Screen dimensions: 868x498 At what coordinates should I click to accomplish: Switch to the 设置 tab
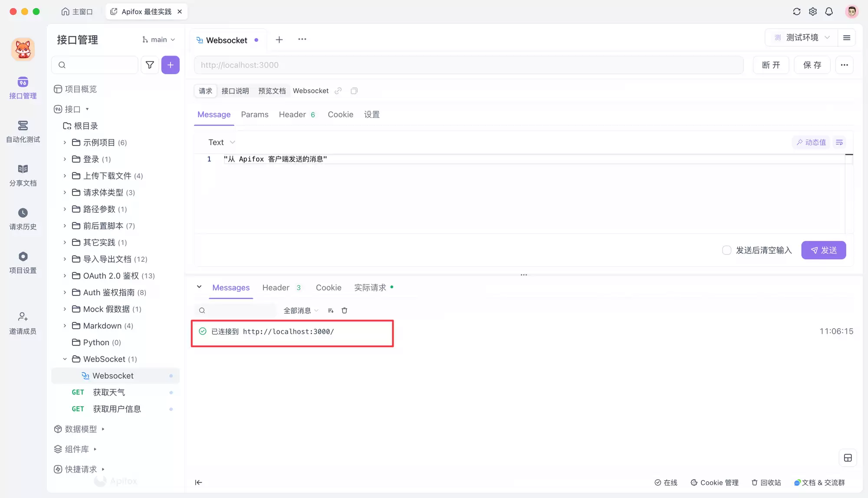pyautogui.click(x=372, y=115)
